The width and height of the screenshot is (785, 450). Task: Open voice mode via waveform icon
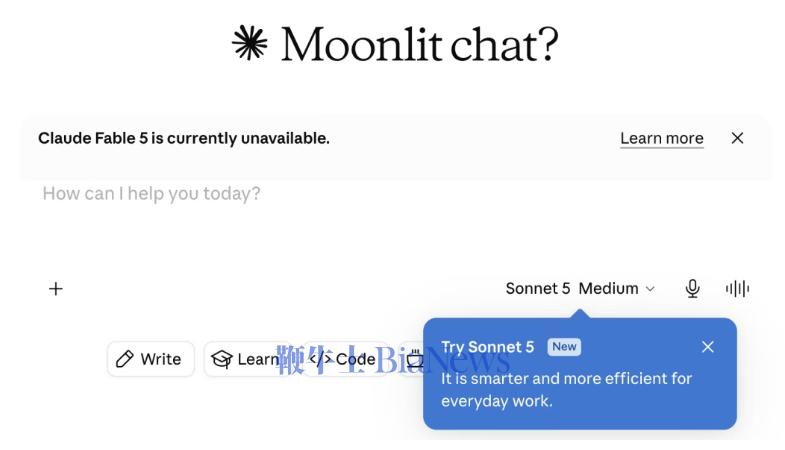click(x=737, y=288)
